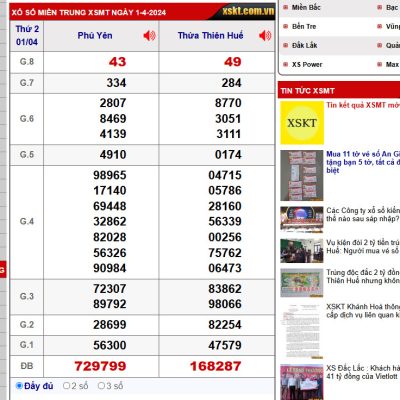
Task: Click Phú Yên special prize 729799
Action: click(100, 366)
